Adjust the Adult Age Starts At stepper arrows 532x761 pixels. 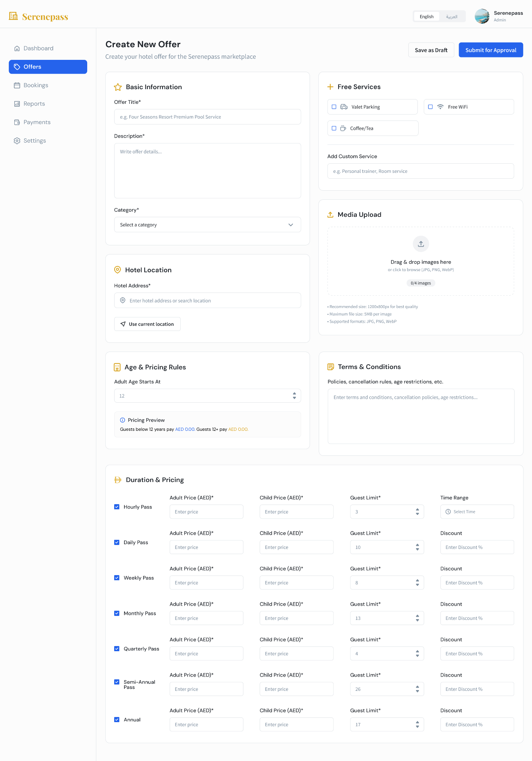(x=294, y=396)
